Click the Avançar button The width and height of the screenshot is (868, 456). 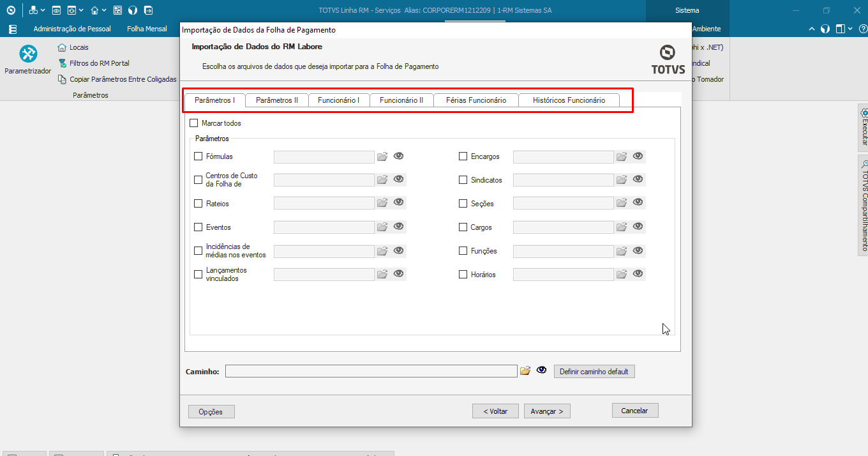547,411
